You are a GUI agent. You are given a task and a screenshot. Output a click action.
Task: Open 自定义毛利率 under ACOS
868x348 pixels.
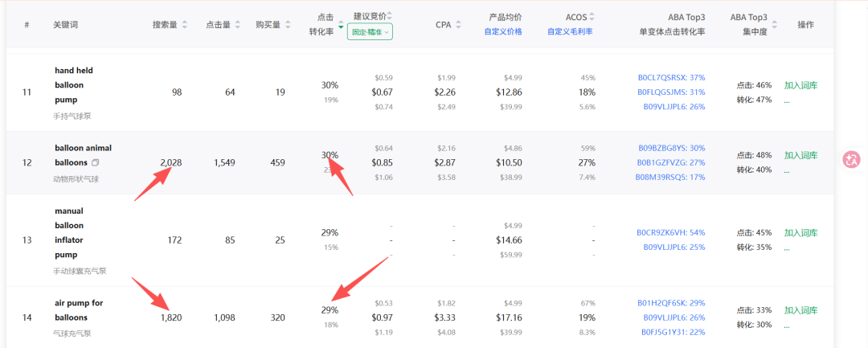pos(570,32)
